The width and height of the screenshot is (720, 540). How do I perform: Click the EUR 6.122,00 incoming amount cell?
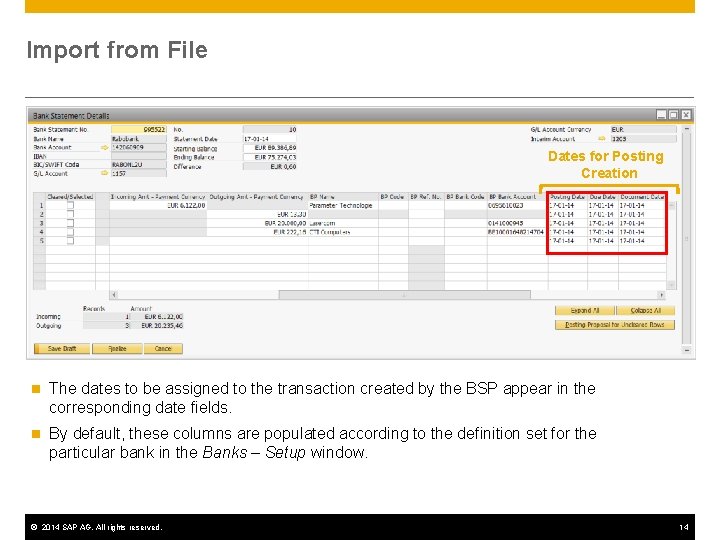click(x=158, y=205)
